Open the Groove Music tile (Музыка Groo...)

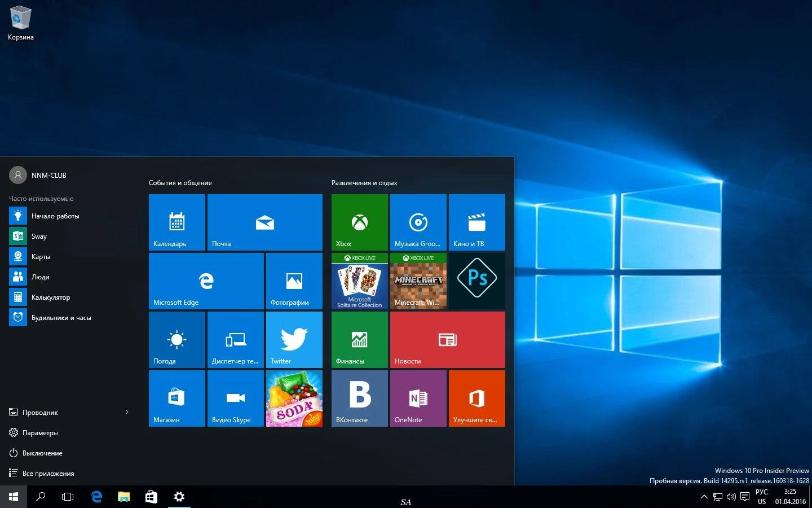(x=418, y=222)
